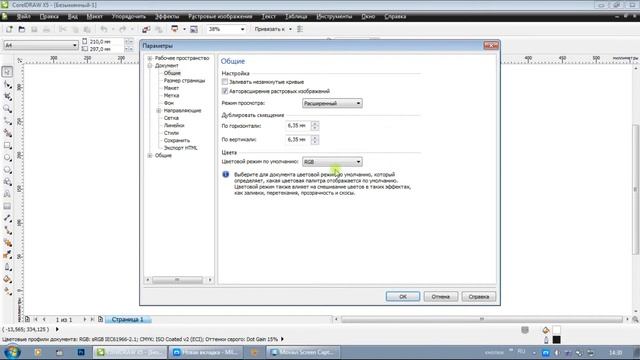Select Export HTML item in tree
This screenshot has height=360, width=640.
pos(180,148)
